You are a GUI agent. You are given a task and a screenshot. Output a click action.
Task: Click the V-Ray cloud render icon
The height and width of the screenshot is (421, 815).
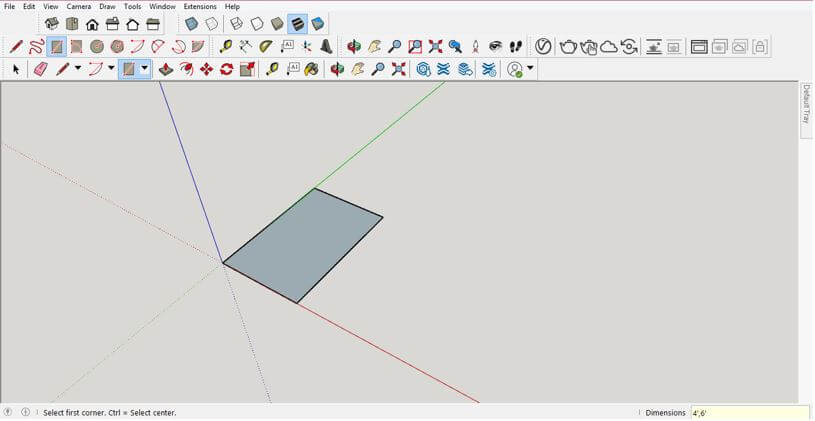[609, 47]
